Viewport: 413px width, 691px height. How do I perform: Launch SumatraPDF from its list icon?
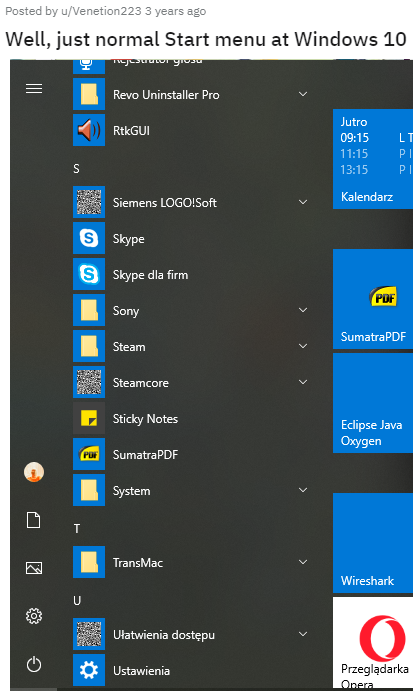(x=89, y=454)
